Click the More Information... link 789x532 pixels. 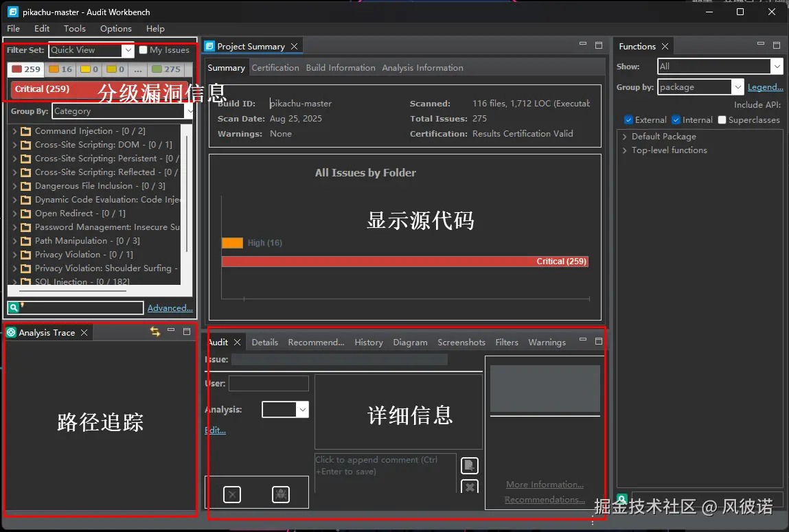click(x=545, y=484)
